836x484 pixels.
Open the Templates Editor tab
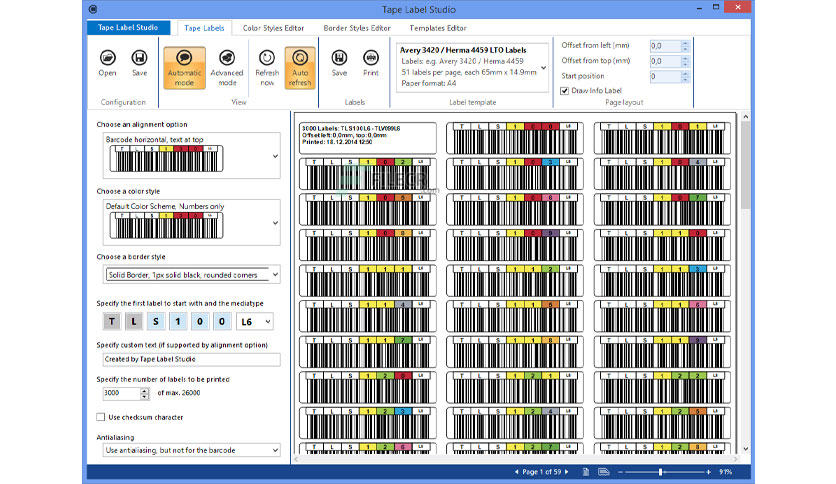click(438, 28)
